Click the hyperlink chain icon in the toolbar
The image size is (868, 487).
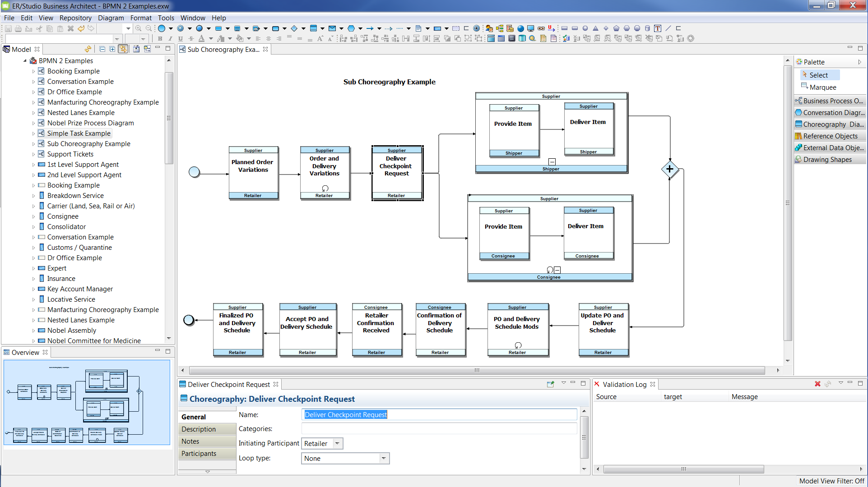pyautogui.click(x=541, y=28)
